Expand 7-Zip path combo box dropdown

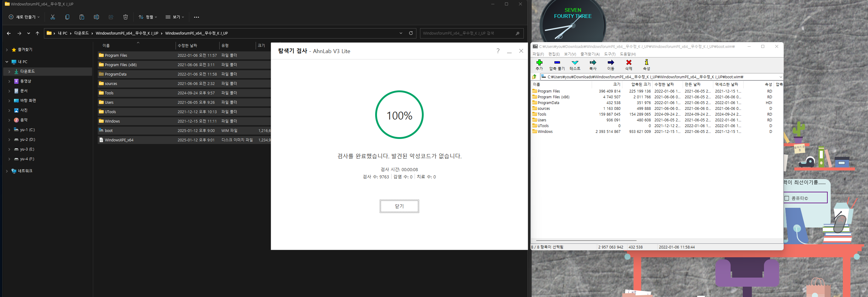[x=780, y=77]
